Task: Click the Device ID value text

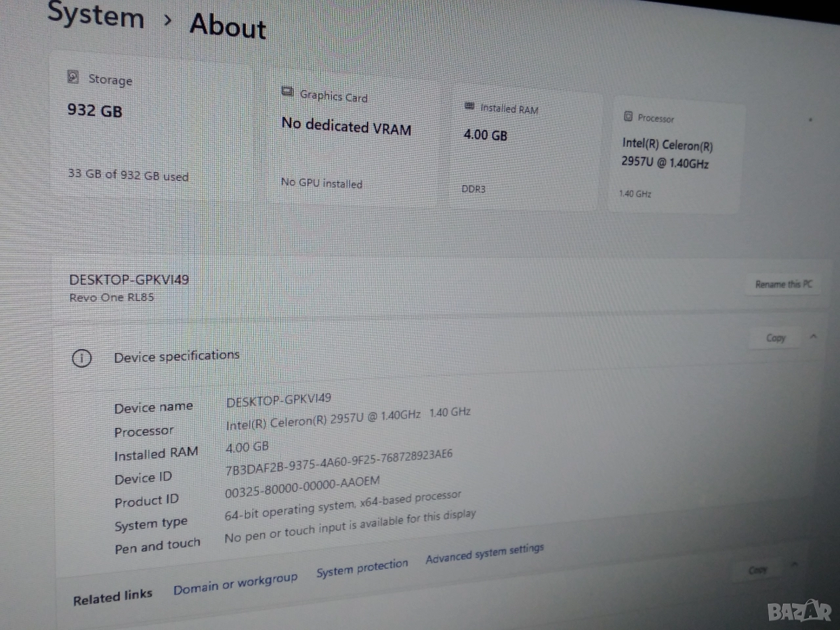Action: coord(339,461)
